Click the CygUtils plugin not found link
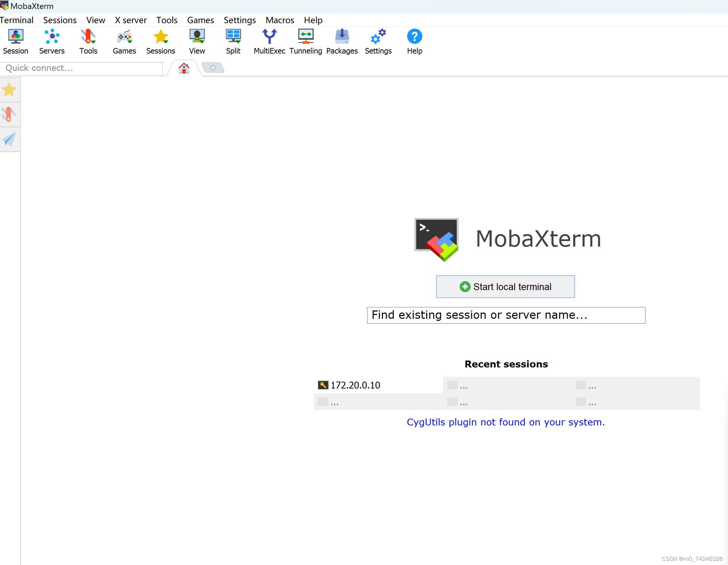728x565 pixels. [506, 422]
